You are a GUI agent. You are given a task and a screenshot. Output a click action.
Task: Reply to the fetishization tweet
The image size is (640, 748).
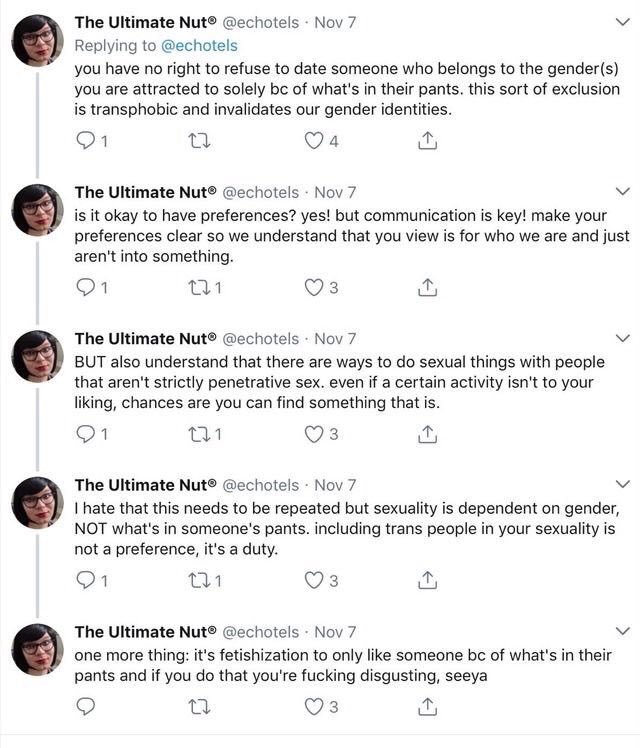click(x=86, y=706)
